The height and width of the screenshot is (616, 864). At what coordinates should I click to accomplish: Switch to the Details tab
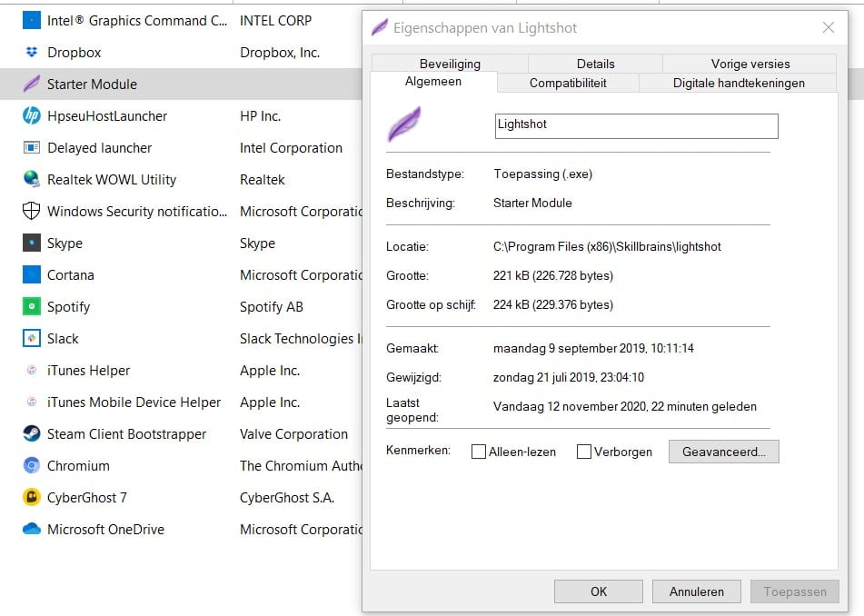tap(595, 64)
